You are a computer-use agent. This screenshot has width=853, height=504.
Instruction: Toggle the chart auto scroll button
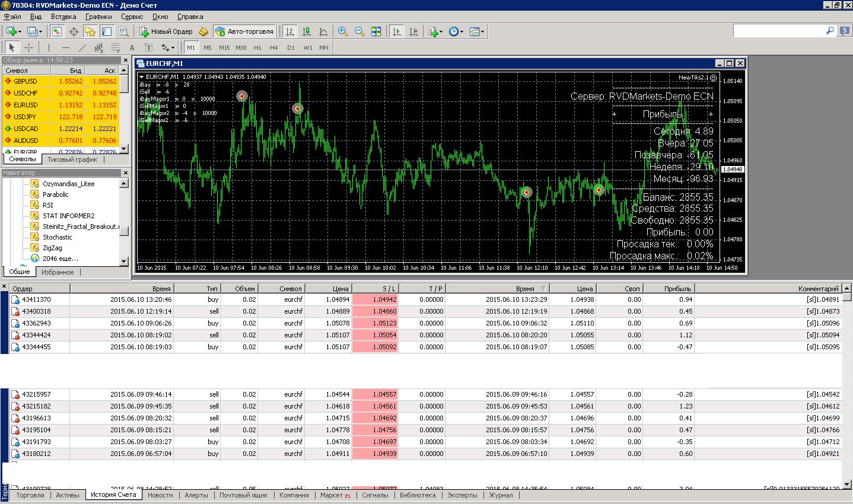click(x=397, y=31)
